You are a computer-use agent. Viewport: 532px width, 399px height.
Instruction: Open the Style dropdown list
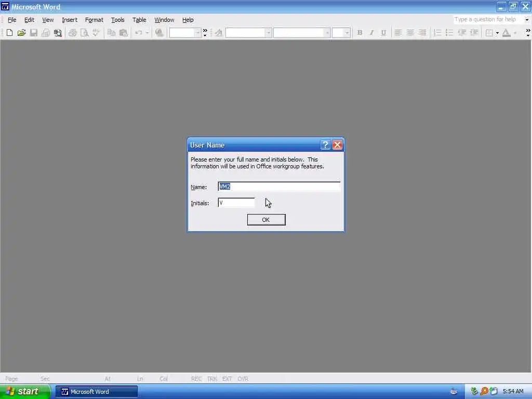pos(268,33)
